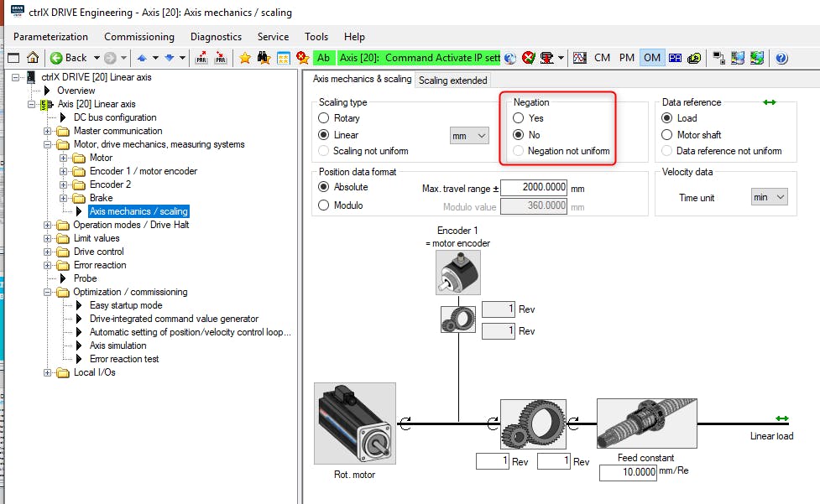The width and height of the screenshot is (820, 504).
Task: Open the oscilloscope chart icon
Action: pos(579,58)
